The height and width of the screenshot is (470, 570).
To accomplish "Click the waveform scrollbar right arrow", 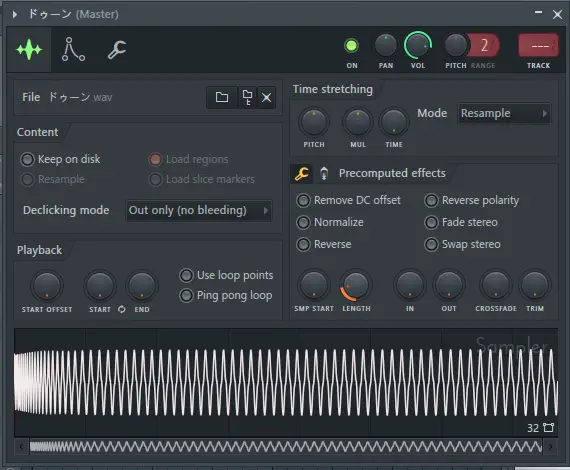I will tap(550, 446).
